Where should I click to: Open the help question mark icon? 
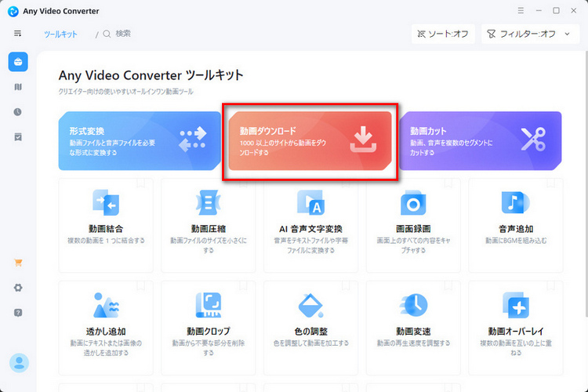[x=18, y=313]
